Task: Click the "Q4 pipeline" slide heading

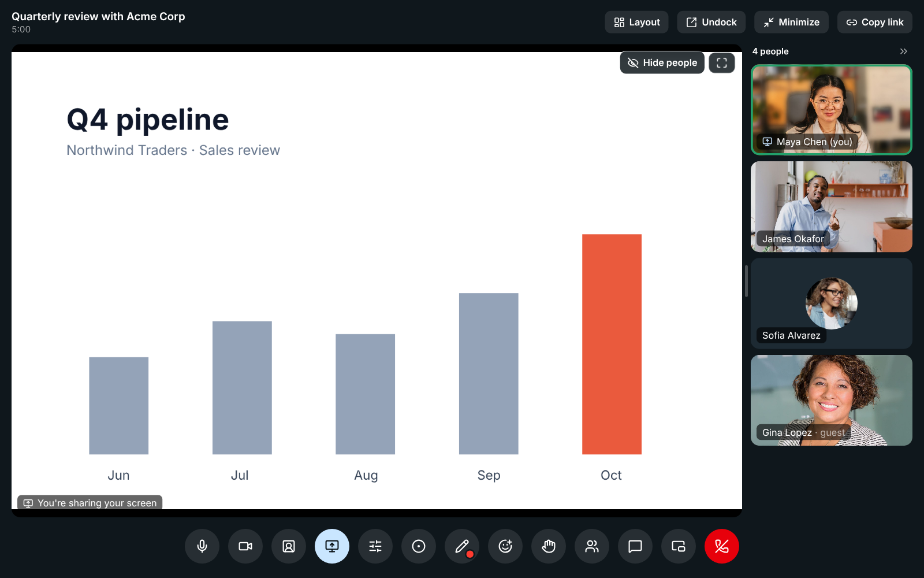Action: pyautogui.click(x=148, y=120)
